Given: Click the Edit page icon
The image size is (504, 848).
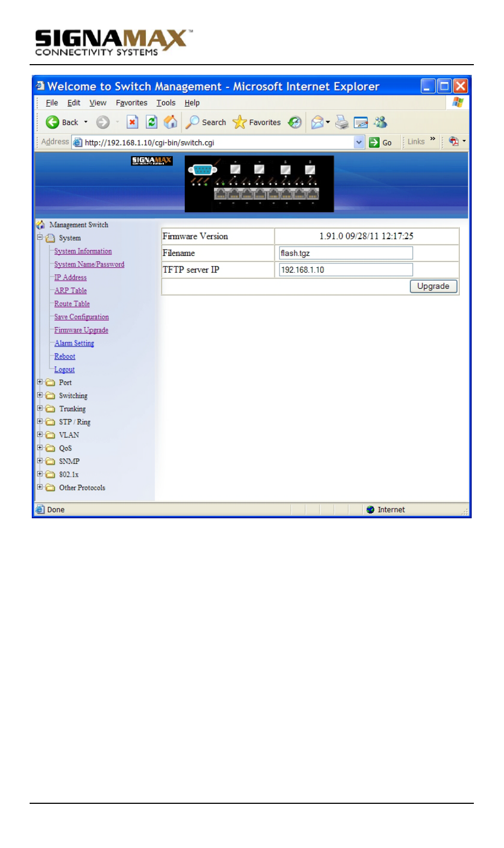Looking at the screenshot, I should tap(361, 122).
